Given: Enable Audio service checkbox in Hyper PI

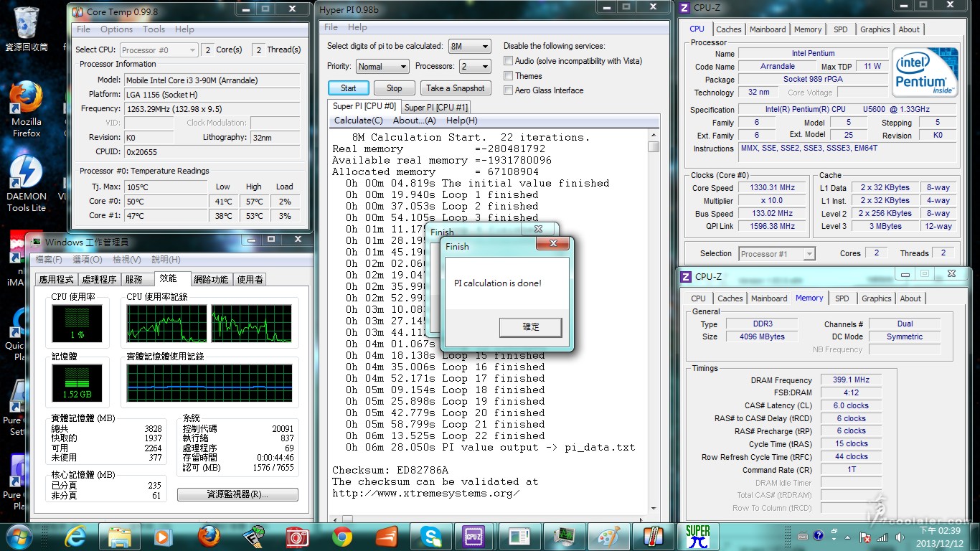Looking at the screenshot, I should [x=509, y=61].
